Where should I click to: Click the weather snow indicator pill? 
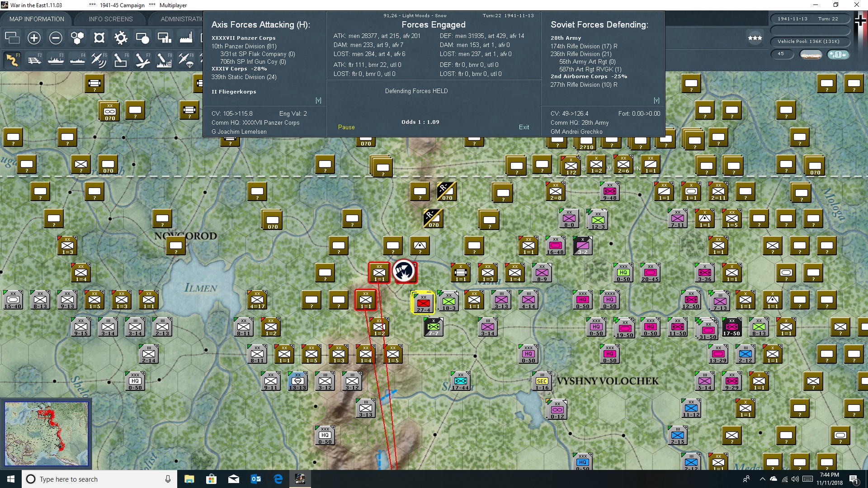click(811, 55)
